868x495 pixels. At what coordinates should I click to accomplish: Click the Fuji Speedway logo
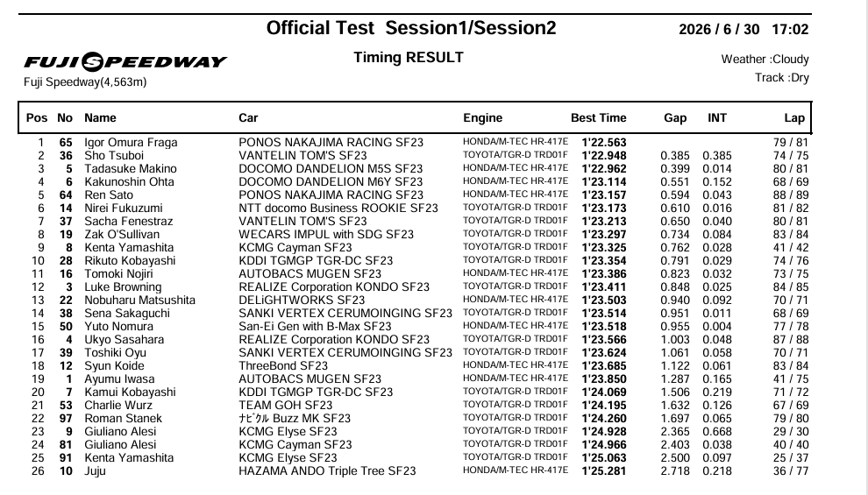click(125, 61)
